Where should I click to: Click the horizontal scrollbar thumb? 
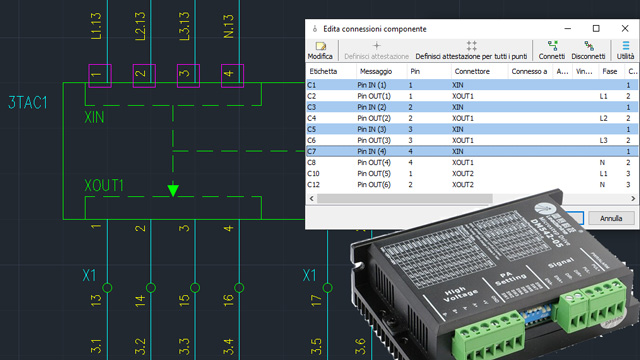(404, 198)
